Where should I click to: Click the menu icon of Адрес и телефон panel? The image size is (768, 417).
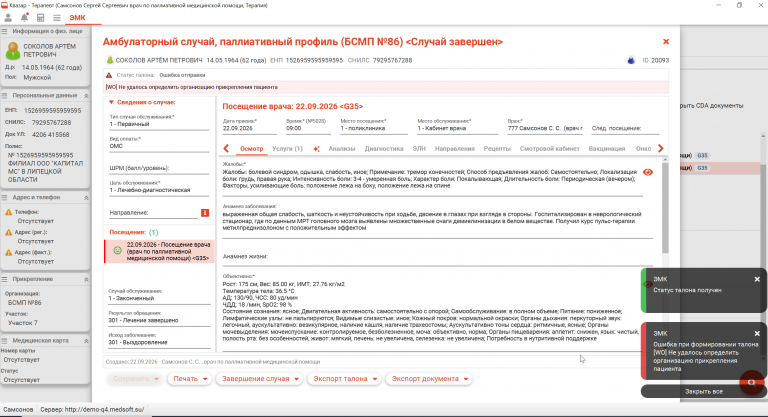coord(4,197)
